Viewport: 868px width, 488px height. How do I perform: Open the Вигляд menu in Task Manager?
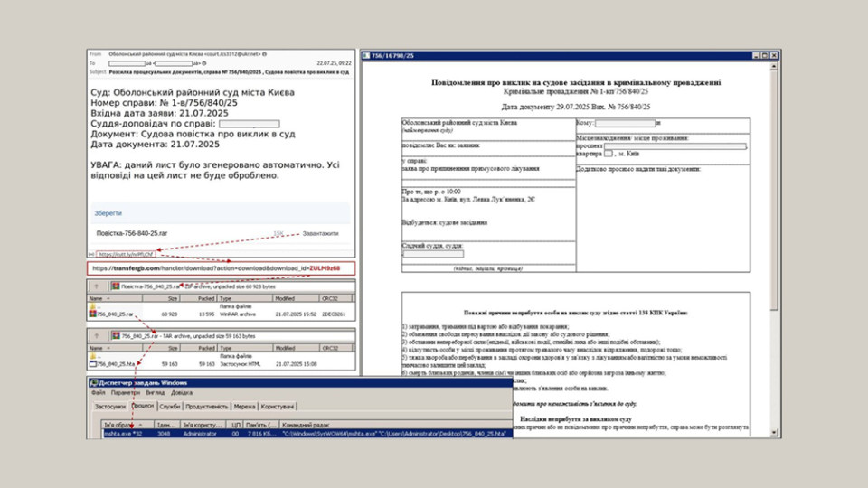155,393
